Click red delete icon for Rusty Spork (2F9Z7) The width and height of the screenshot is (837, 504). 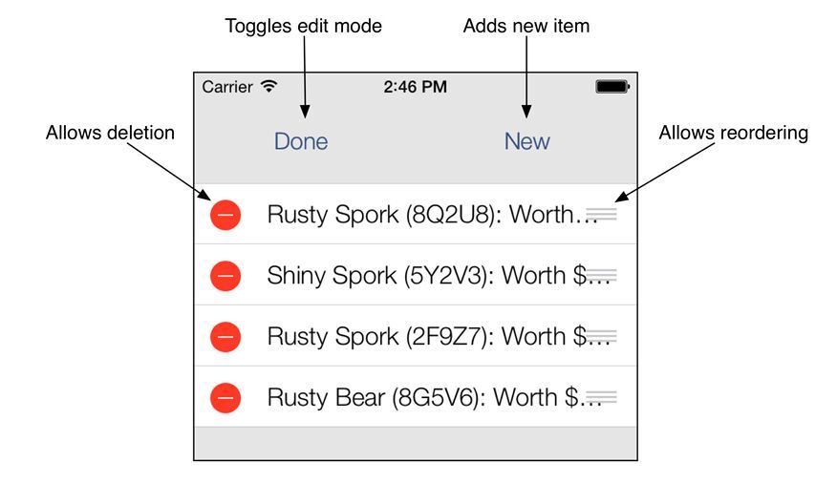tap(225, 337)
